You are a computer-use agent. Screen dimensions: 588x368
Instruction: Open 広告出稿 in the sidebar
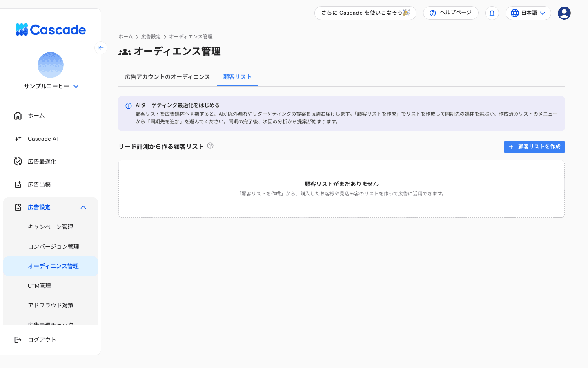(51, 184)
